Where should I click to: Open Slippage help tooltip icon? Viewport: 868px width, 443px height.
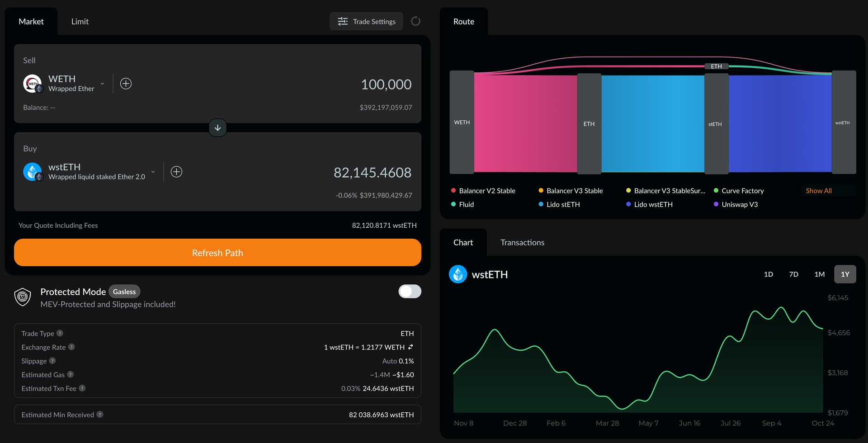pos(52,361)
